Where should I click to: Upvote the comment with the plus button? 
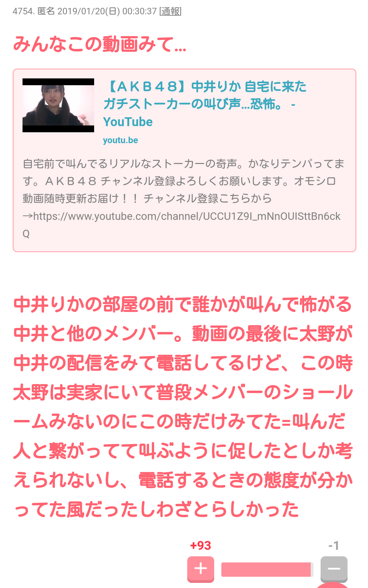coord(201,569)
